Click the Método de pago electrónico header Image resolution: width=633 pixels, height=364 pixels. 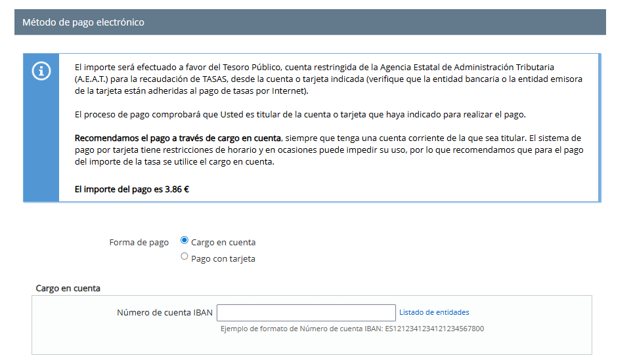click(x=83, y=22)
